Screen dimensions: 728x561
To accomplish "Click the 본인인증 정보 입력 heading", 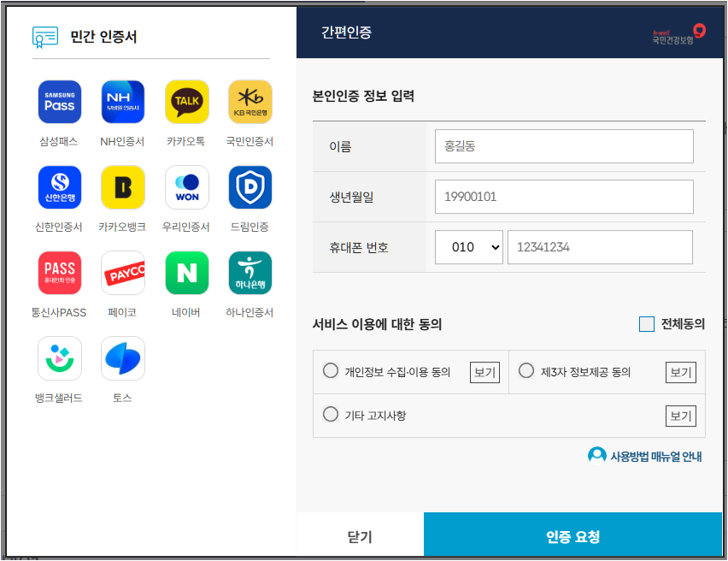I will (x=363, y=96).
